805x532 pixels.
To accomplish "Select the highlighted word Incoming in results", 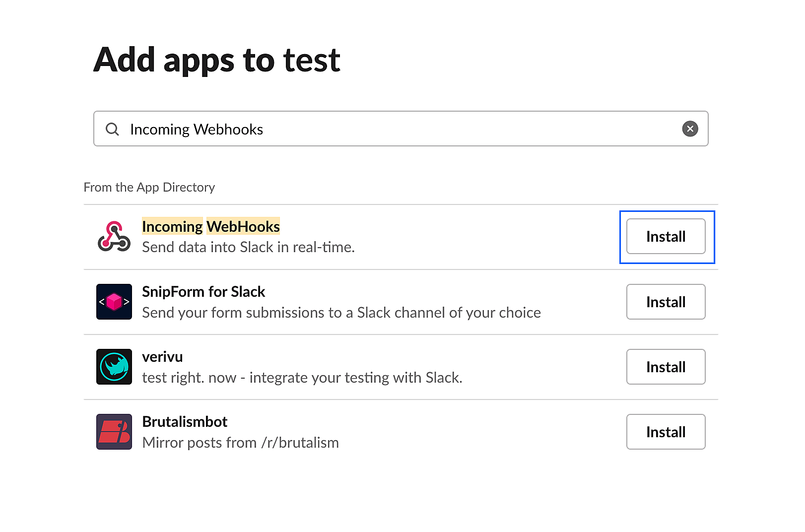I will click(172, 226).
